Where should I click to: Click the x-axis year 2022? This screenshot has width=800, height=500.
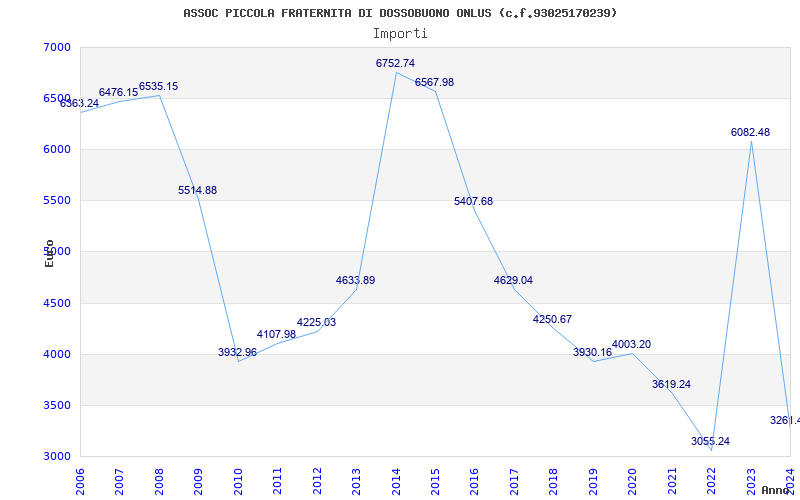coord(712,481)
